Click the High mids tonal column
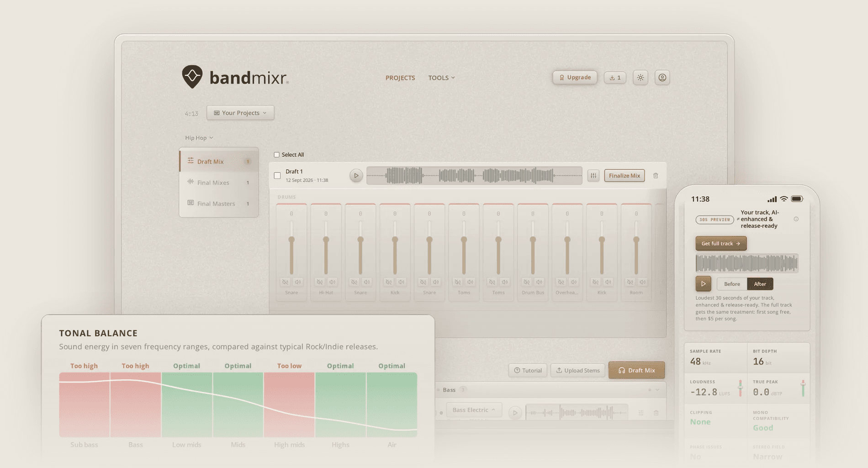The image size is (868, 468). point(289,404)
